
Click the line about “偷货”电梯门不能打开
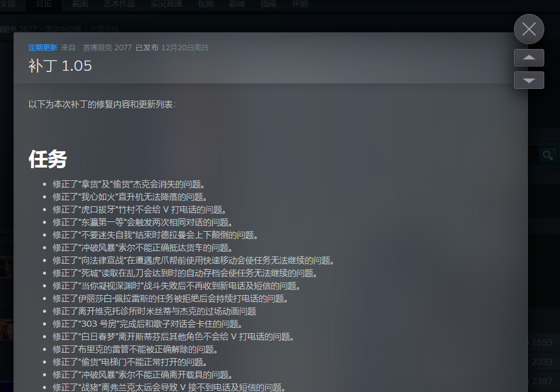click(131, 362)
